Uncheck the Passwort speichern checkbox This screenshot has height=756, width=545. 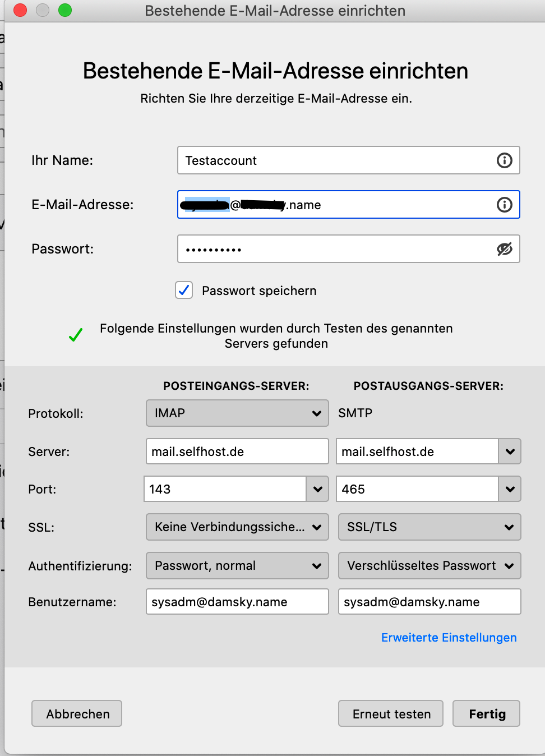[184, 290]
